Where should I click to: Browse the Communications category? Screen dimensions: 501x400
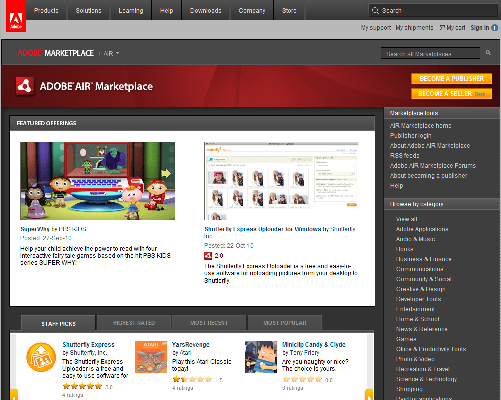[x=420, y=269]
